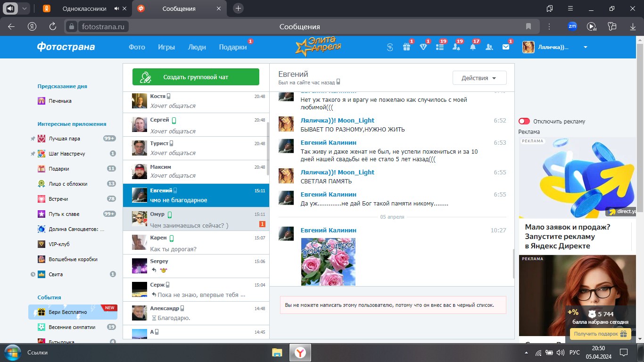Open the Печенька fortune cookie icon

(x=41, y=101)
